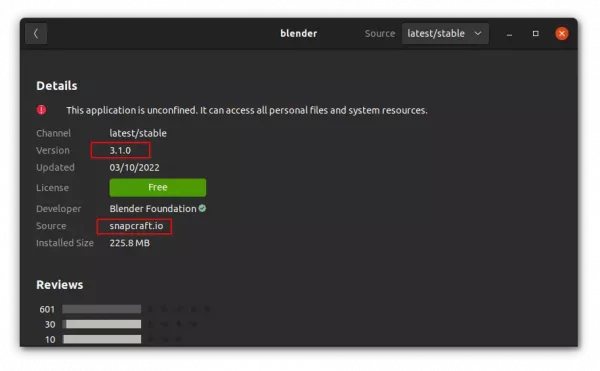600x371 pixels.
Task: Click the 601 reviews rating bar
Action: [x=102, y=309]
